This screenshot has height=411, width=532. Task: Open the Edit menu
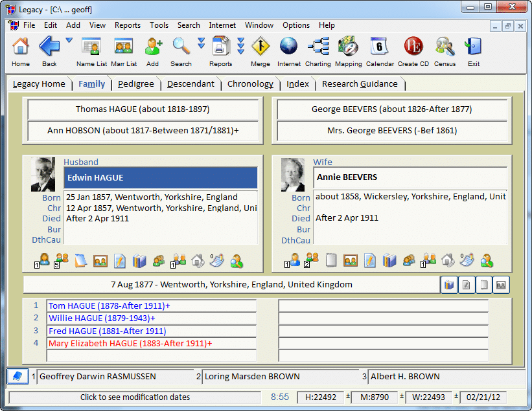coord(50,25)
